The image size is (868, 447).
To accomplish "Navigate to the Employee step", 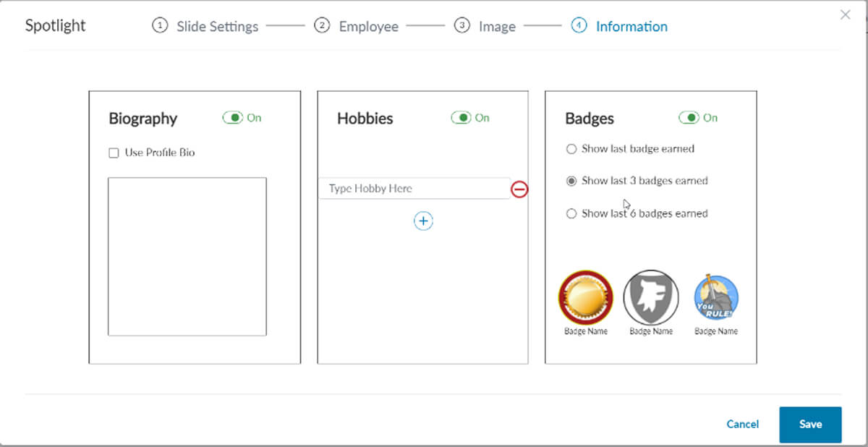I will point(357,27).
